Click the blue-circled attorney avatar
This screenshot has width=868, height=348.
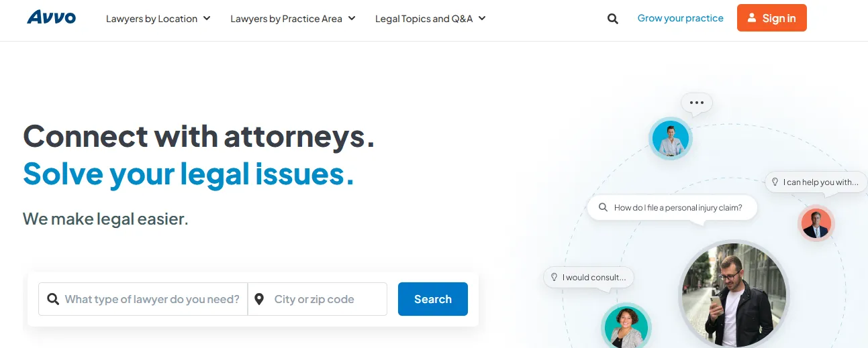click(x=670, y=139)
